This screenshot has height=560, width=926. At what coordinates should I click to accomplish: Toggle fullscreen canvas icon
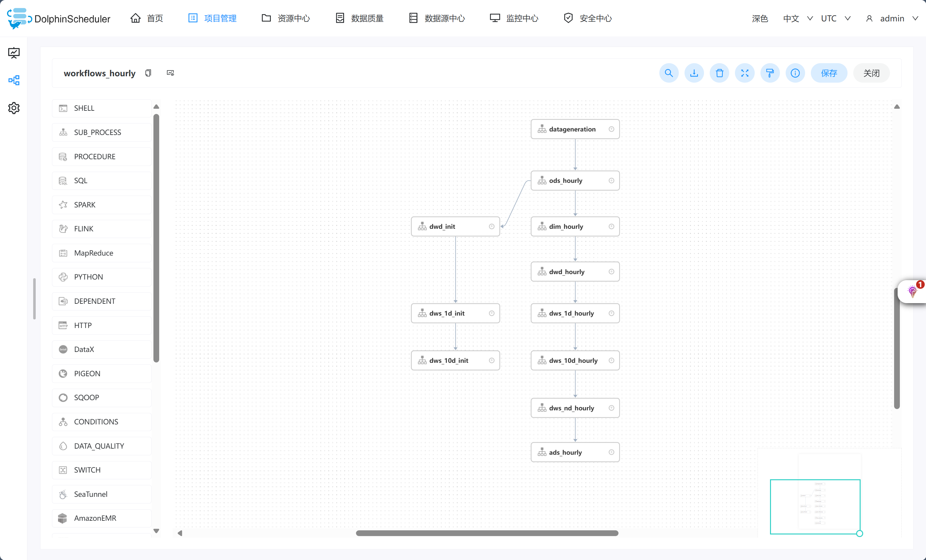point(745,73)
